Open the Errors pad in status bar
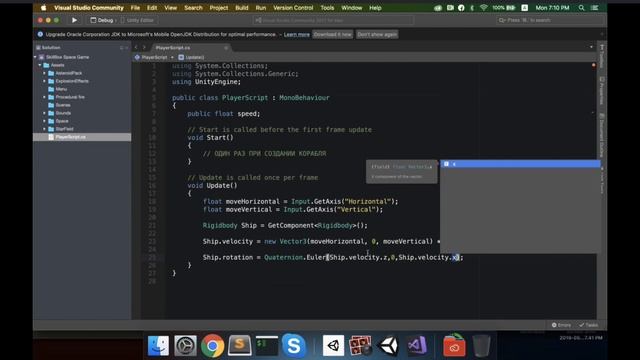The width and height of the screenshot is (640, 360). click(561, 325)
